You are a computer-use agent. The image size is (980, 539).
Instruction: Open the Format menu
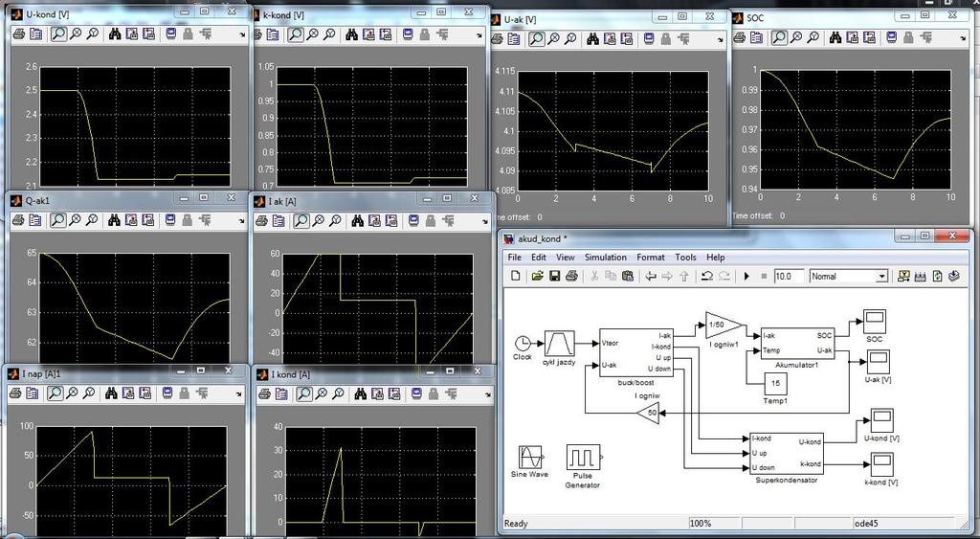coord(651,257)
